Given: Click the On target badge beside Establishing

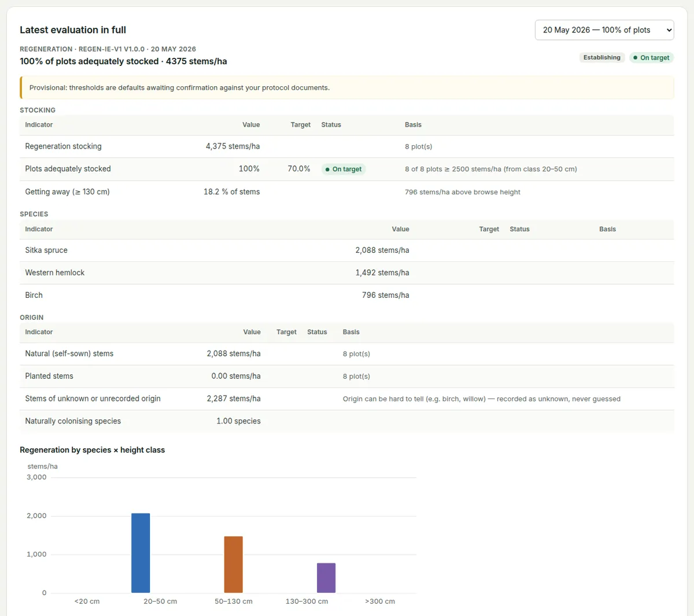Looking at the screenshot, I should 651,57.
